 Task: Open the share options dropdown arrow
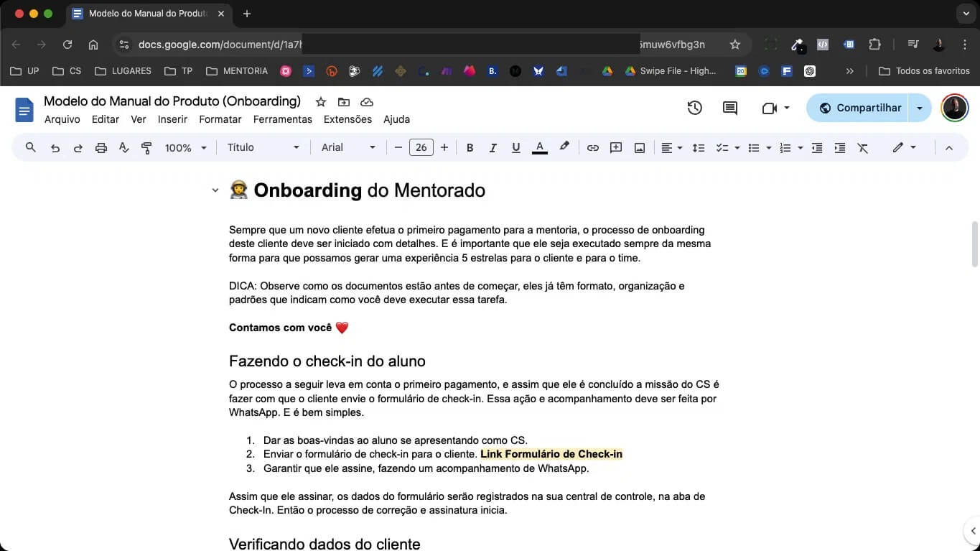pos(920,108)
